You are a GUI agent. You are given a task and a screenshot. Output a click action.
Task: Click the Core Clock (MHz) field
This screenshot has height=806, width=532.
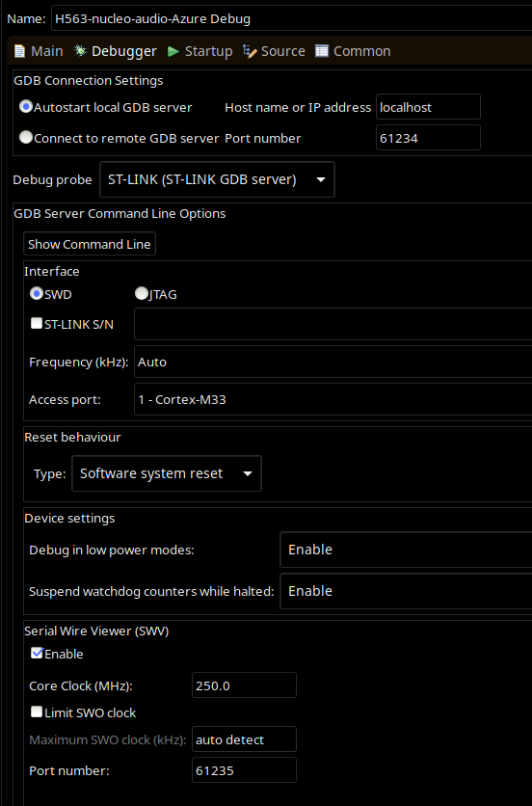[x=244, y=685]
